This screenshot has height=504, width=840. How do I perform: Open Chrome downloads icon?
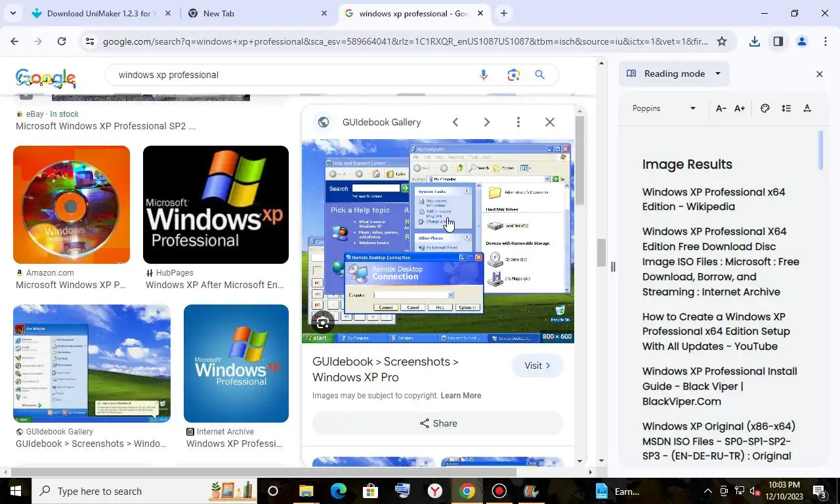755,41
